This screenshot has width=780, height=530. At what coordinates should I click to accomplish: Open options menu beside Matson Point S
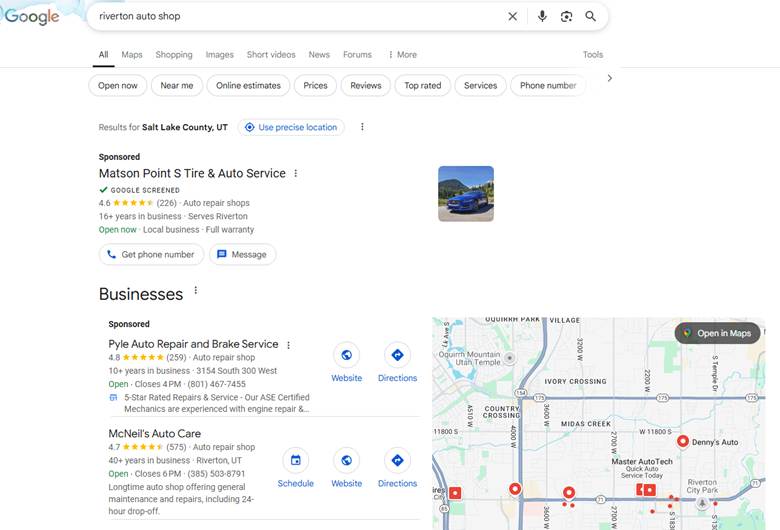pyautogui.click(x=296, y=173)
